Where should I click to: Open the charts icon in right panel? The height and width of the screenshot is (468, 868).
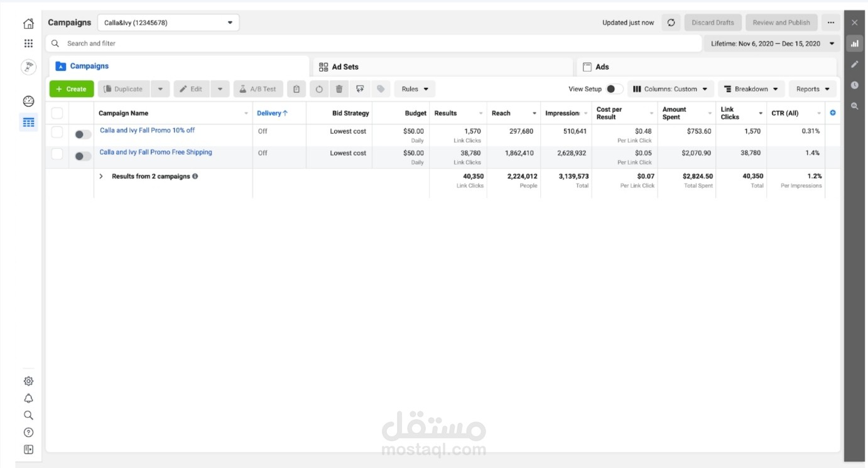tap(854, 43)
